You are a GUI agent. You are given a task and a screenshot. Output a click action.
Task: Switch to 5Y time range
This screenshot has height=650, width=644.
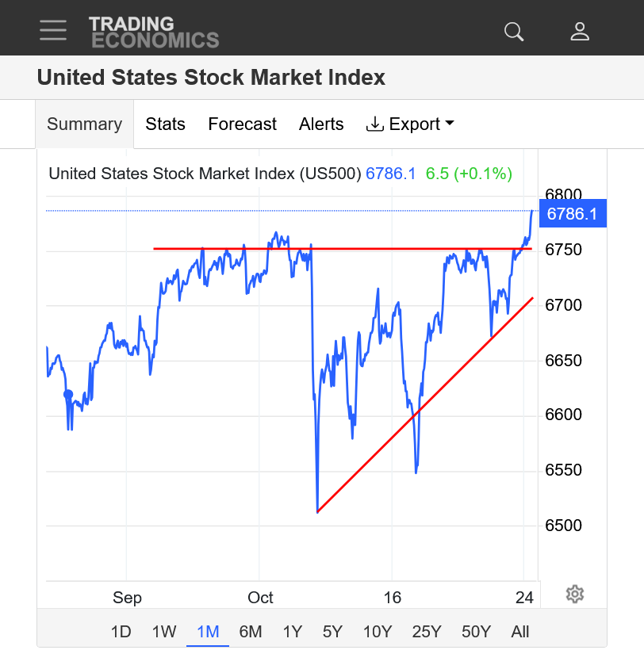coord(332,632)
